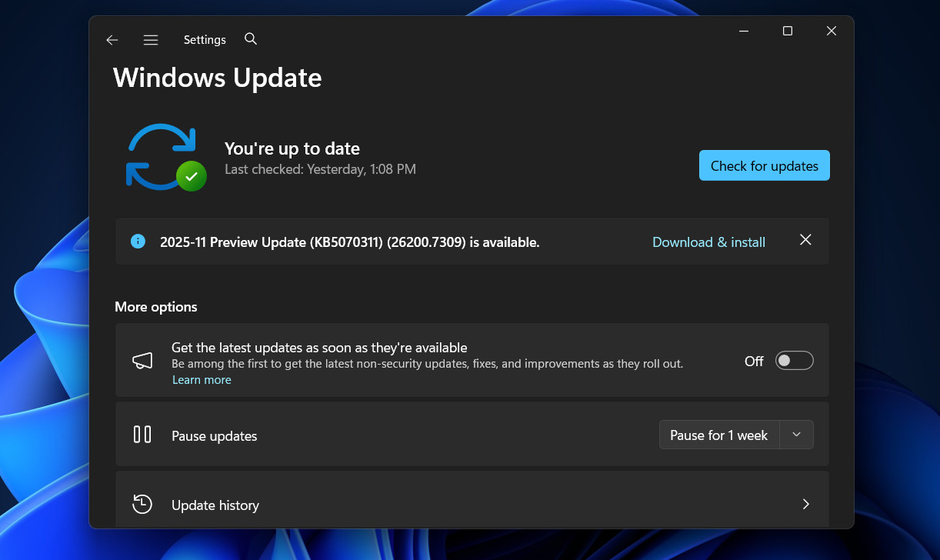Click the Pause updates icon

[x=142, y=434]
